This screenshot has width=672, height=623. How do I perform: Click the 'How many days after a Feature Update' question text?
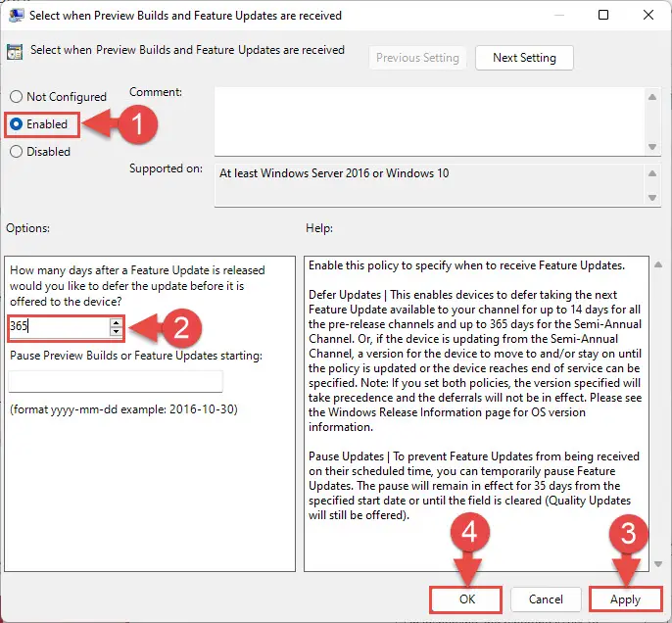tap(137, 286)
